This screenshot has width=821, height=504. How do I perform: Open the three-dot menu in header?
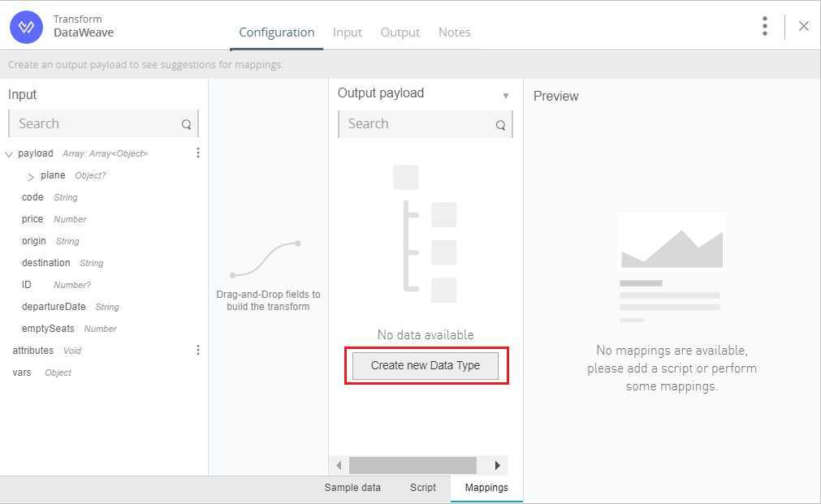click(765, 26)
